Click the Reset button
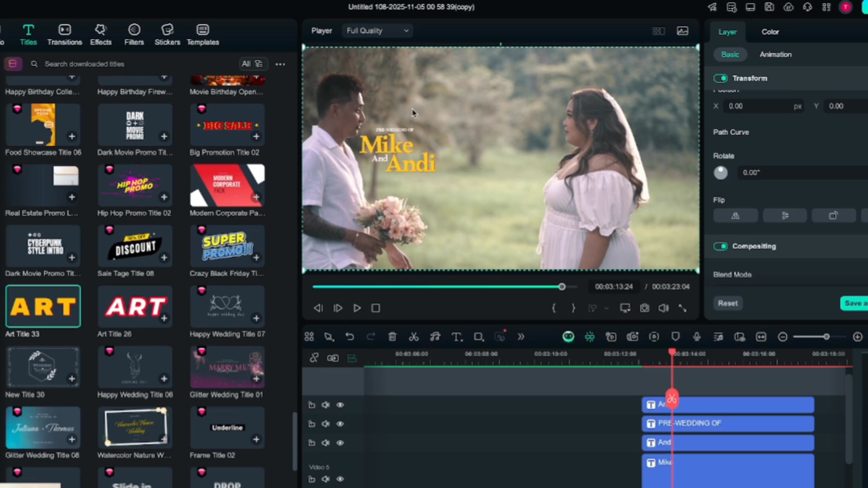Viewport: 868px width, 488px height. pos(727,303)
